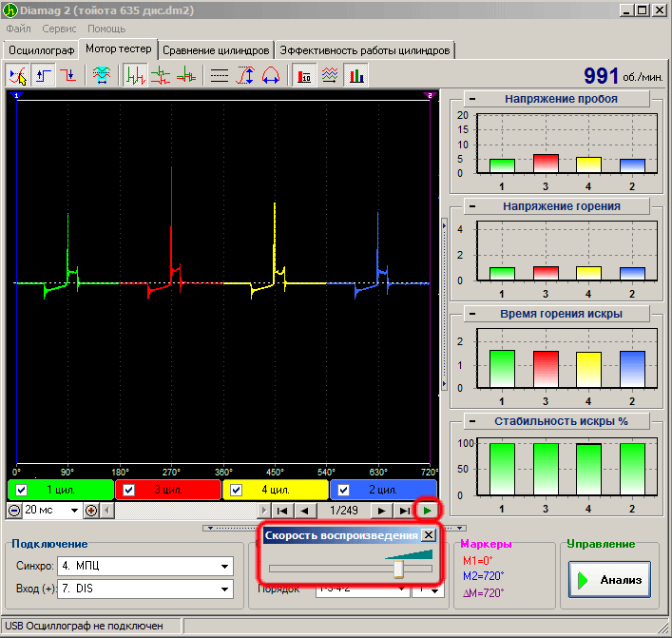The height and width of the screenshot is (638, 672).
Task: Collapse the Время горения искры panel
Action: pos(472,314)
